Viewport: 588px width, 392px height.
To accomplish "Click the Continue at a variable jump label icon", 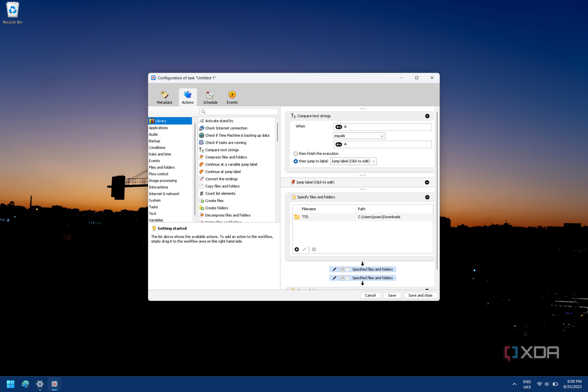I will 202,164.
